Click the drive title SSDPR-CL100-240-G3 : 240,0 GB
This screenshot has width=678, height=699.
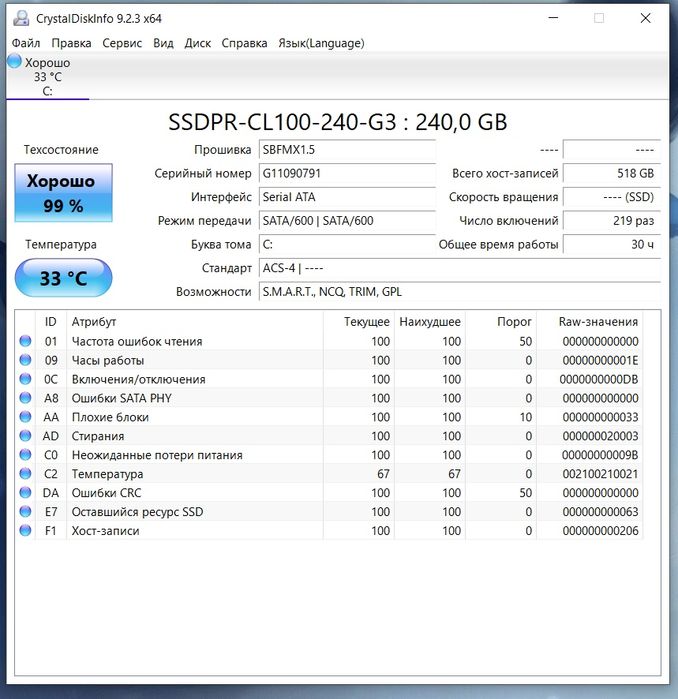click(x=338, y=122)
